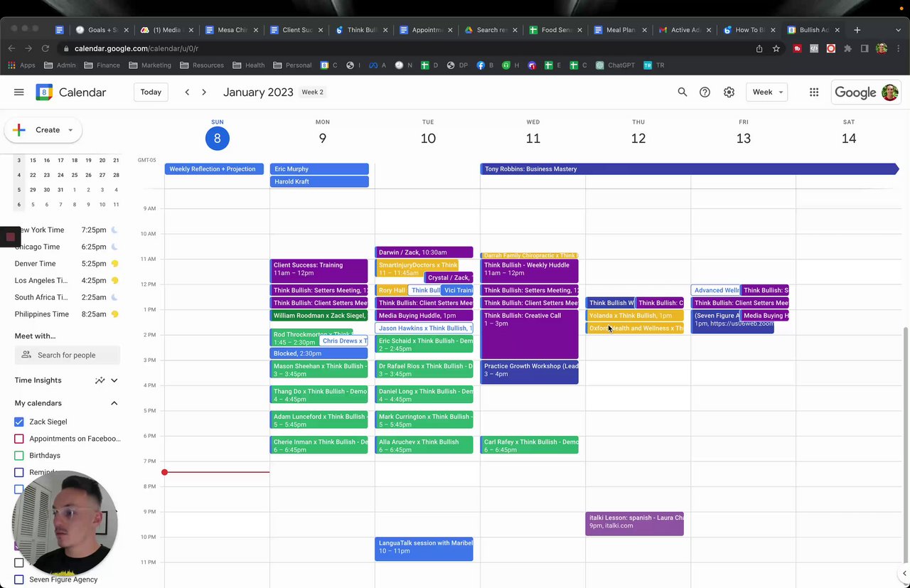Open the Google apps grid

pyautogui.click(x=814, y=92)
